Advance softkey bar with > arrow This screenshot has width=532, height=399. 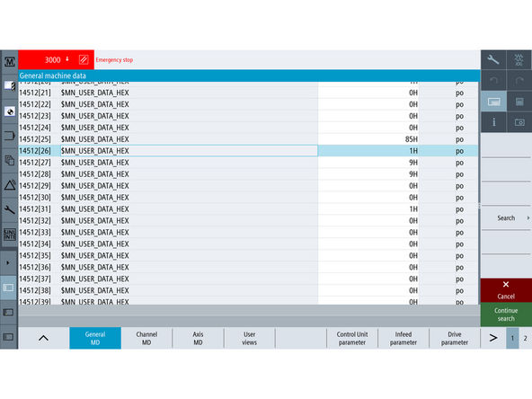(x=493, y=338)
